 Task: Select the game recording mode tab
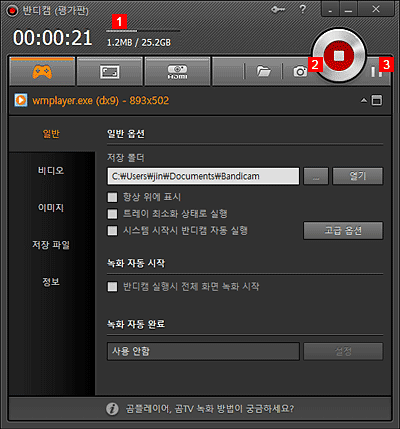tap(42, 71)
